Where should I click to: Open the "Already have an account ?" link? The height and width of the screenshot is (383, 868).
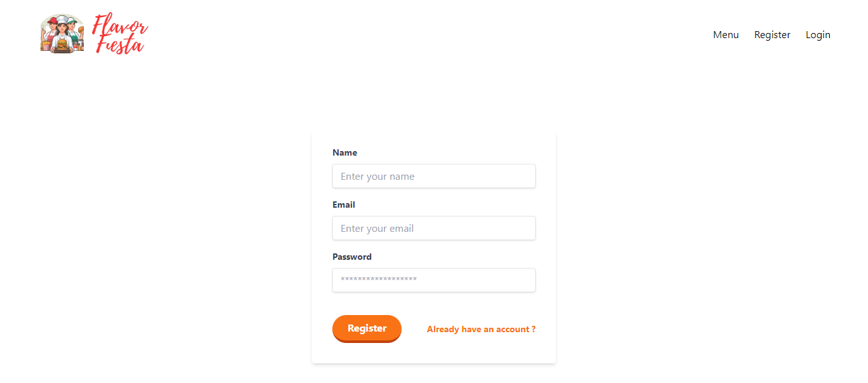(480, 329)
